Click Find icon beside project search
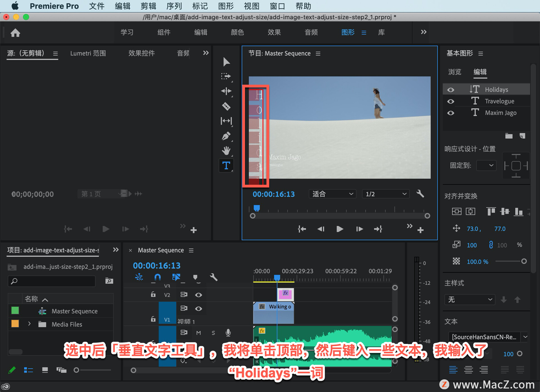Image resolution: width=540 pixels, height=392 pixels. (109, 281)
